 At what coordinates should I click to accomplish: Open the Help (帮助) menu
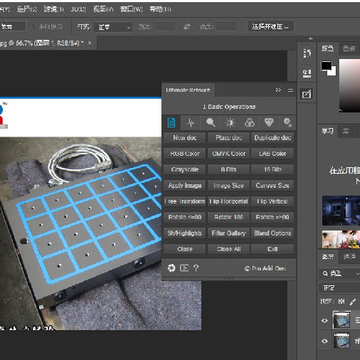(161, 9)
